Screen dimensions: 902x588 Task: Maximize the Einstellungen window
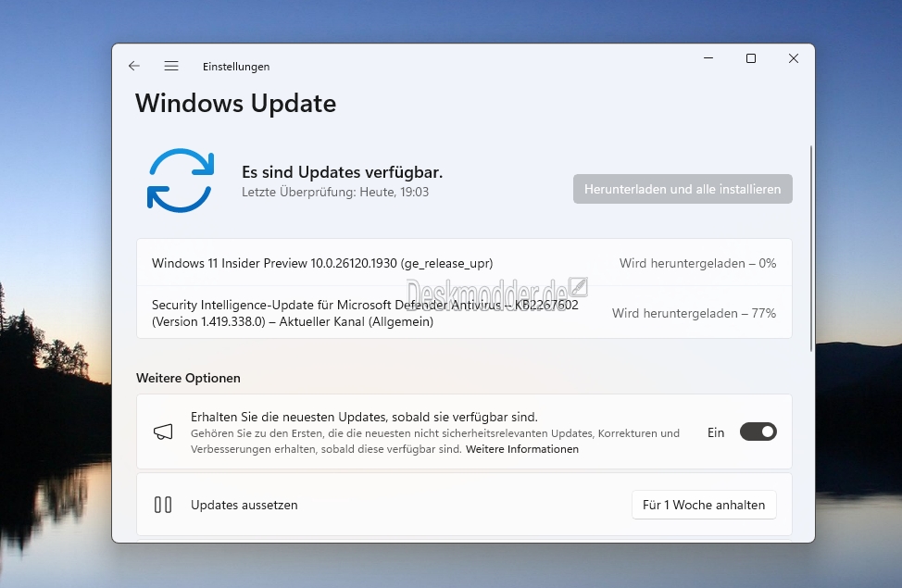tap(751, 58)
